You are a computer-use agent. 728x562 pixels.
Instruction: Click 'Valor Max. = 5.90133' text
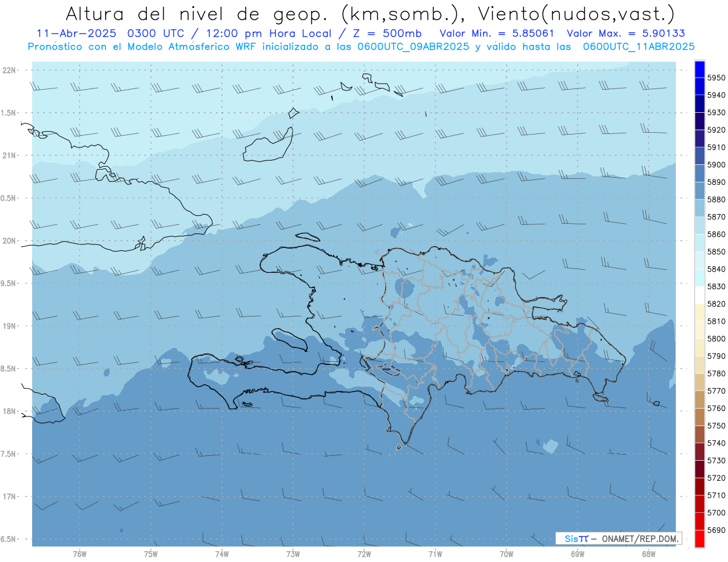coord(626,33)
